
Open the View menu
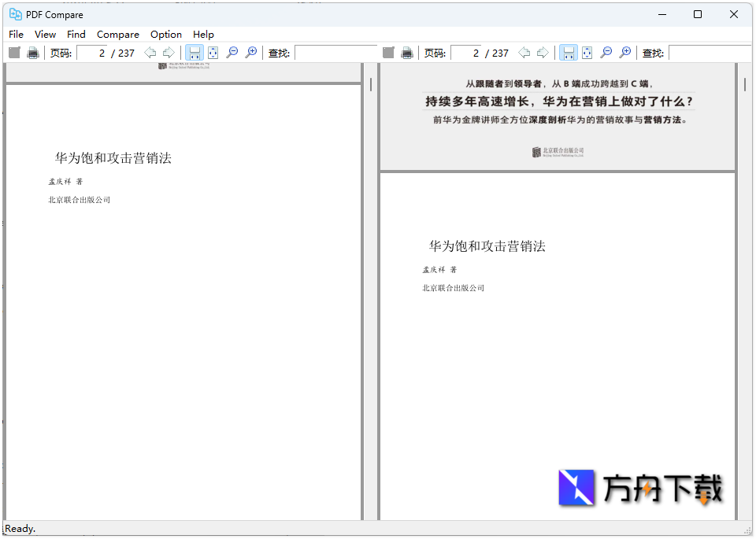[46, 34]
